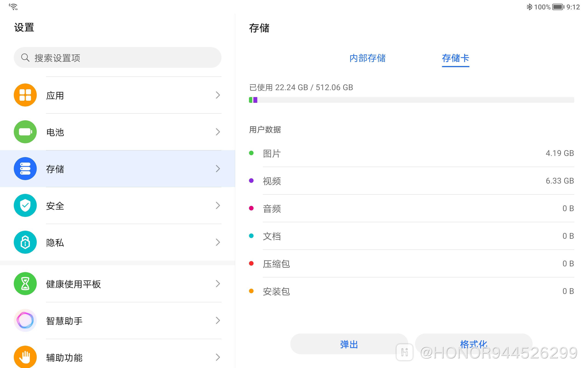588x368 pixels.
Task: Tap the 9:12 clock in status bar
Action: 573,7
